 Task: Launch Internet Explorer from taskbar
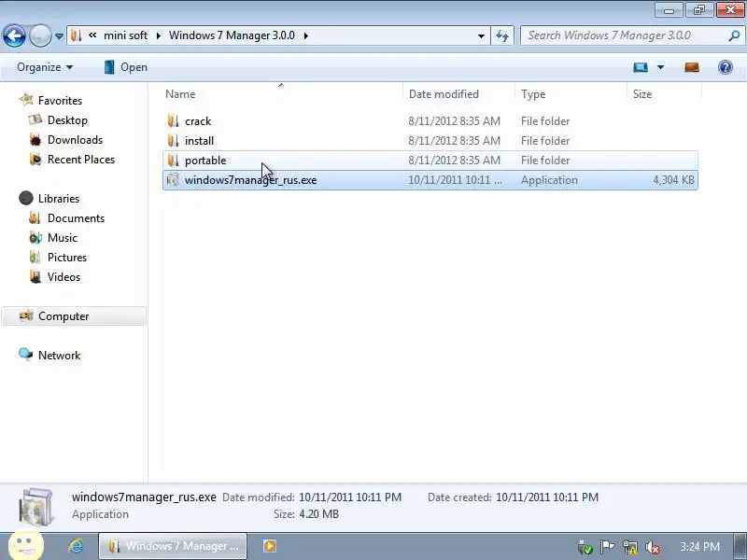coord(76,546)
